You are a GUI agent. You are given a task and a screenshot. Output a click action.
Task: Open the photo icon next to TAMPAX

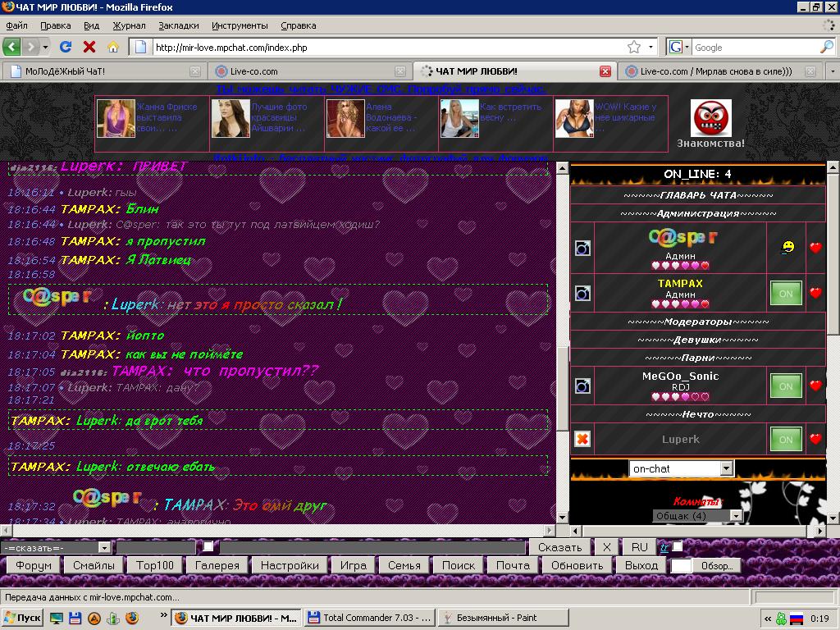click(582, 293)
